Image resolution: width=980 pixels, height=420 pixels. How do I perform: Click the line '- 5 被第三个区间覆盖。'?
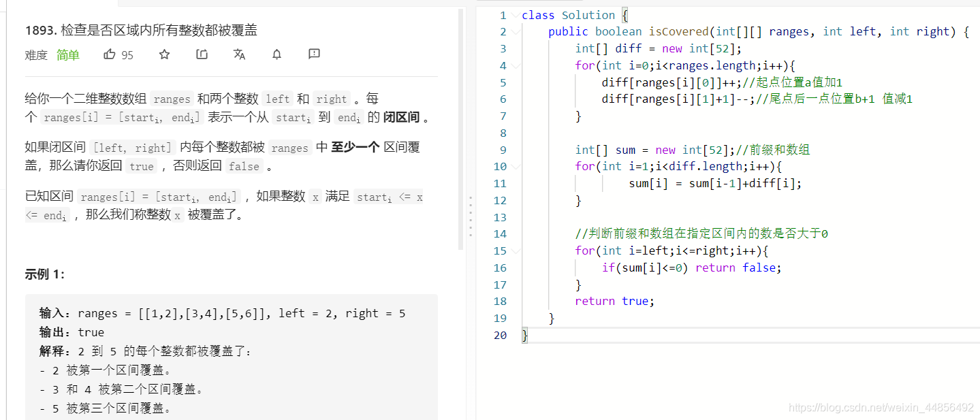[106, 408]
